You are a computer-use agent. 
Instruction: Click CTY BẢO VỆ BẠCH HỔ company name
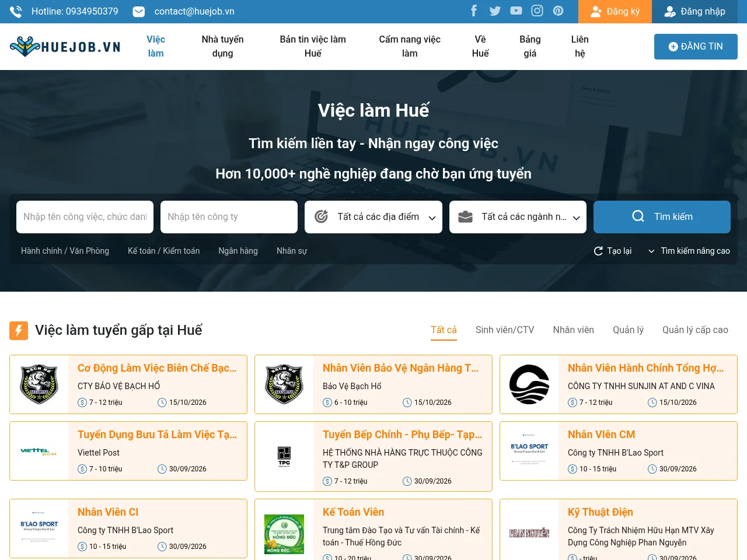118,386
